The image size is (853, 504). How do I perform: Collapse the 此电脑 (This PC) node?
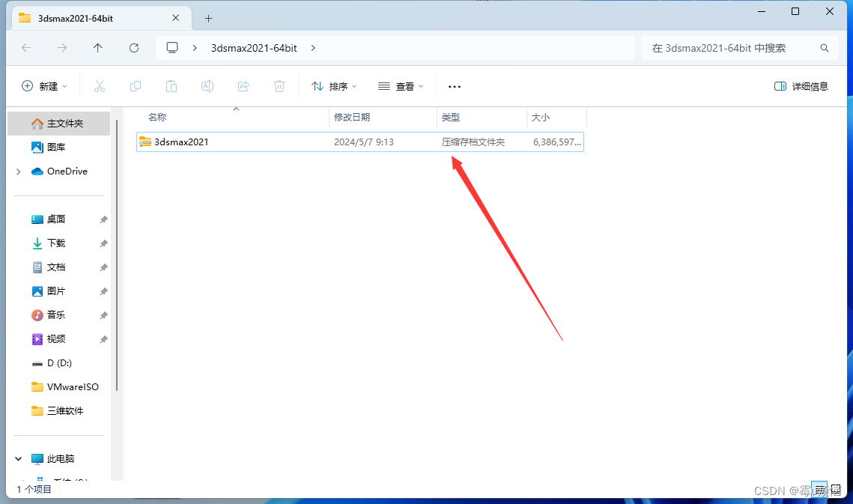point(19,459)
